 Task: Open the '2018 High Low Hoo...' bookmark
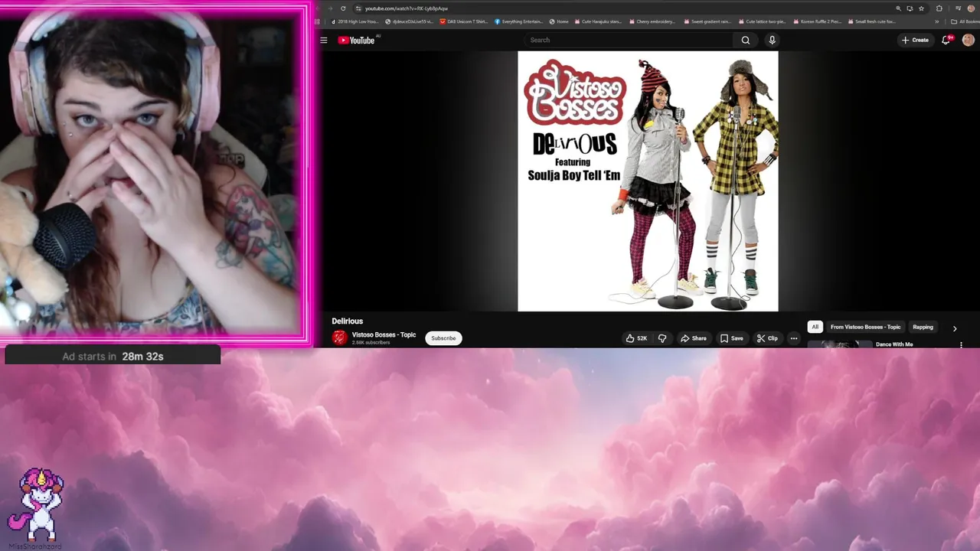[x=354, y=21]
